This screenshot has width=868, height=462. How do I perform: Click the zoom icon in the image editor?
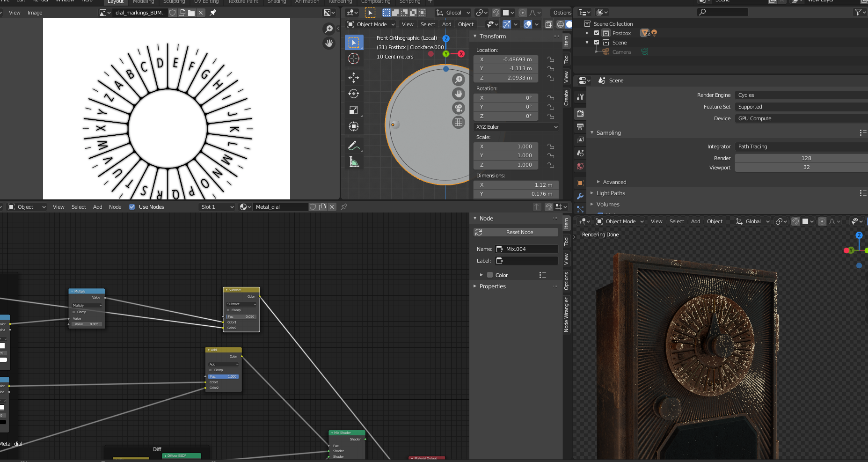point(329,29)
